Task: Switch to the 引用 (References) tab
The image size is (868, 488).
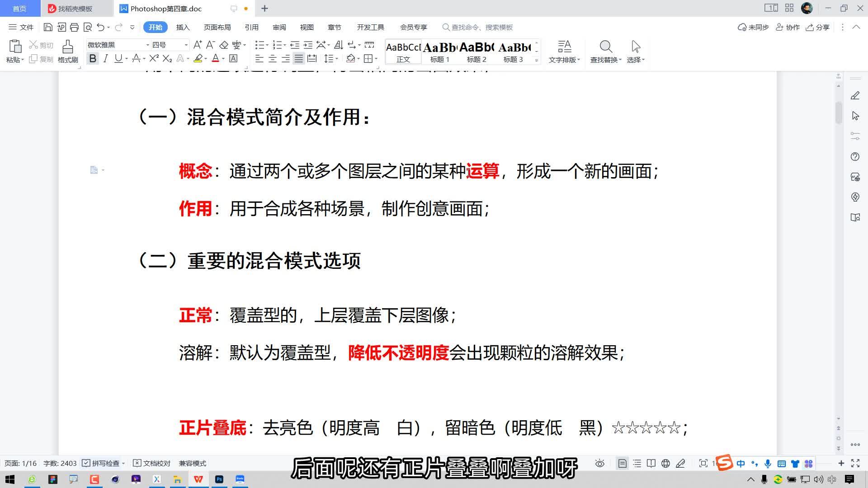Action: click(251, 27)
